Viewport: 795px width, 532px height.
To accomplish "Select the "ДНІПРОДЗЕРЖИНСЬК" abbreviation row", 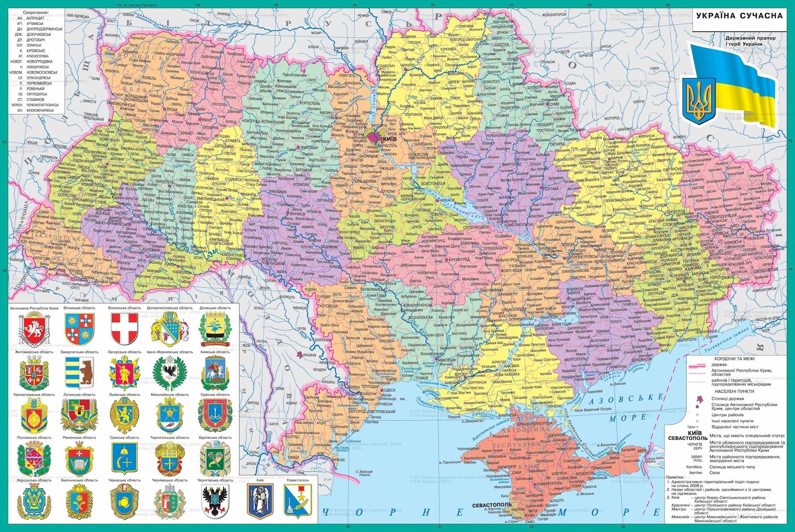I will point(39,29).
